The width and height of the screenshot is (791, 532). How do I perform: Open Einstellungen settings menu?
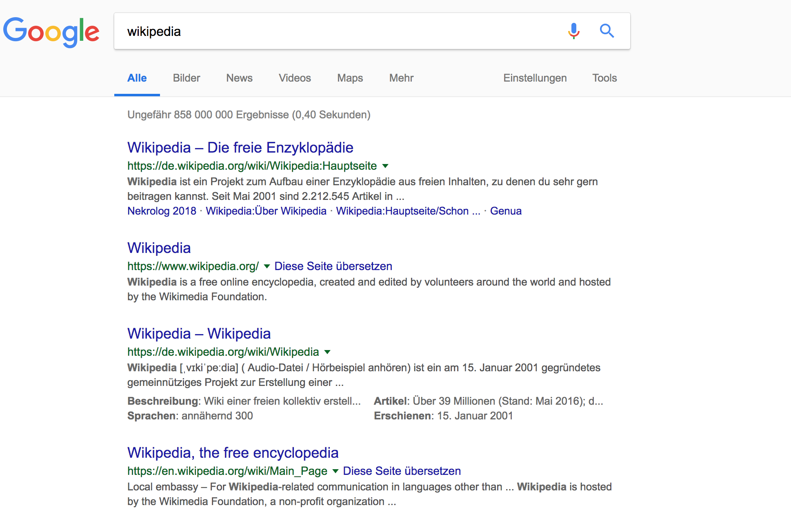pos(535,78)
